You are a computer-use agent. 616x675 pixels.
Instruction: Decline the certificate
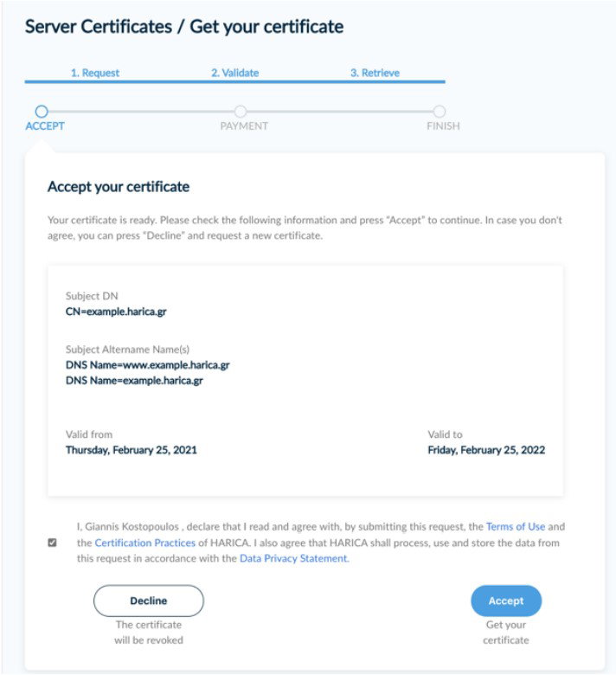(149, 601)
